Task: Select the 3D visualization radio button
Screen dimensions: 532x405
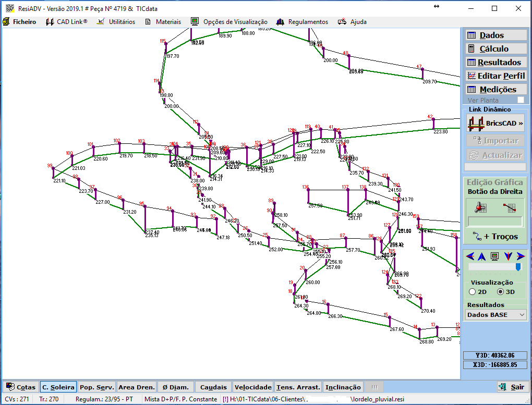Action: (500, 292)
